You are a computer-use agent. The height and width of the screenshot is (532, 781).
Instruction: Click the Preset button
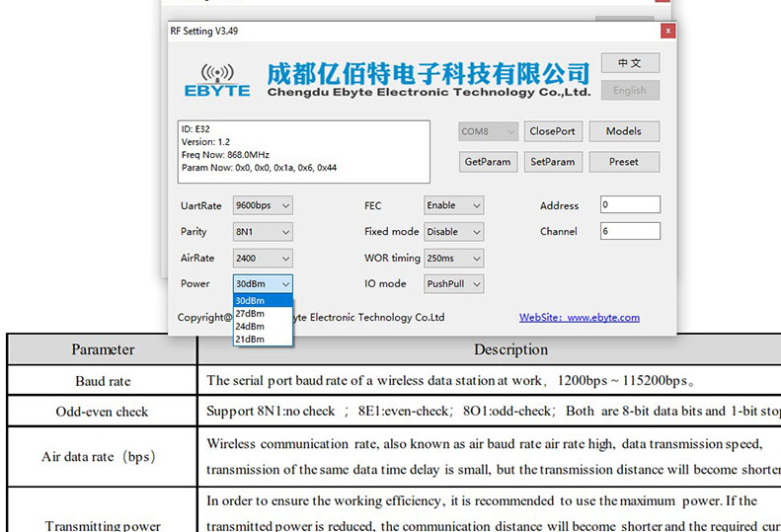624,162
